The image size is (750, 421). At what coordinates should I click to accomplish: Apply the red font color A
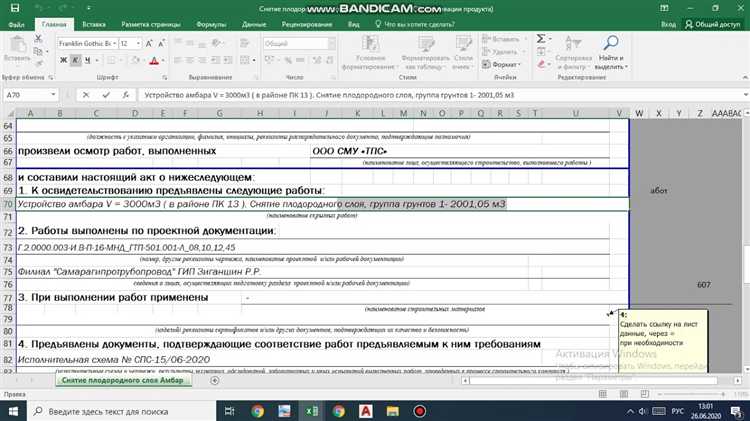(154, 61)
